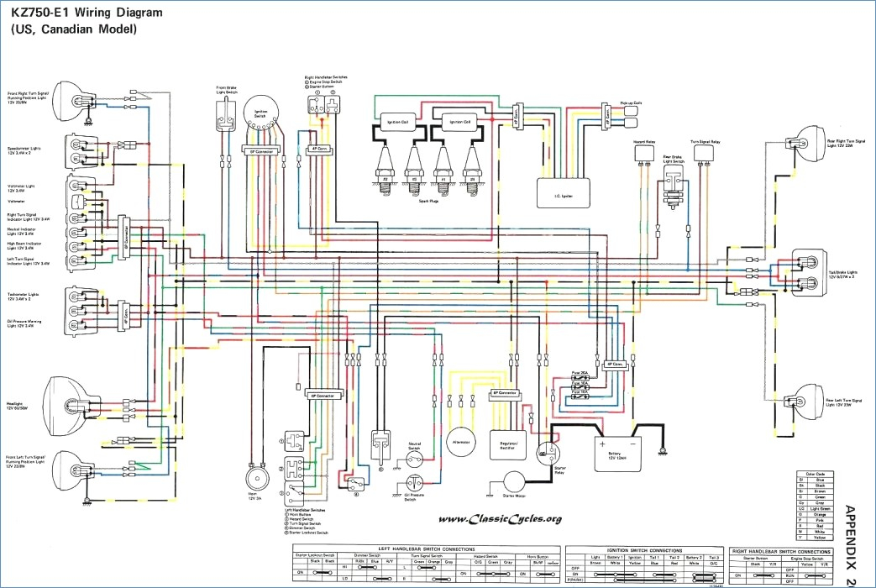Click the left Ignition Coil box
The width and height of the screenshot is (876, 588).
click(397, 122)
